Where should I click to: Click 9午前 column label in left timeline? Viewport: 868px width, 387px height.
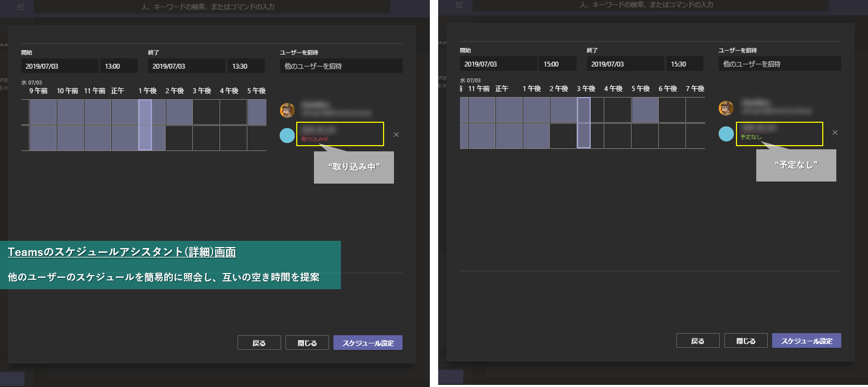(38, 91)
